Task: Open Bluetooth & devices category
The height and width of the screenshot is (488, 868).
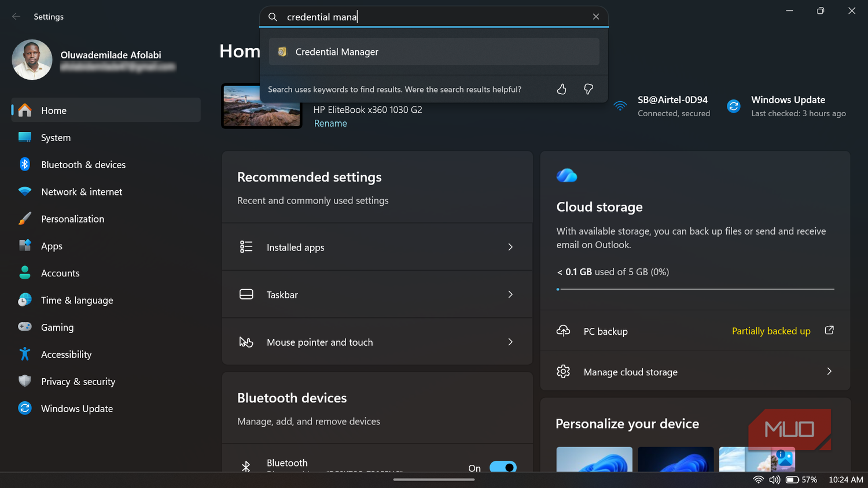Action: (106, 165)
